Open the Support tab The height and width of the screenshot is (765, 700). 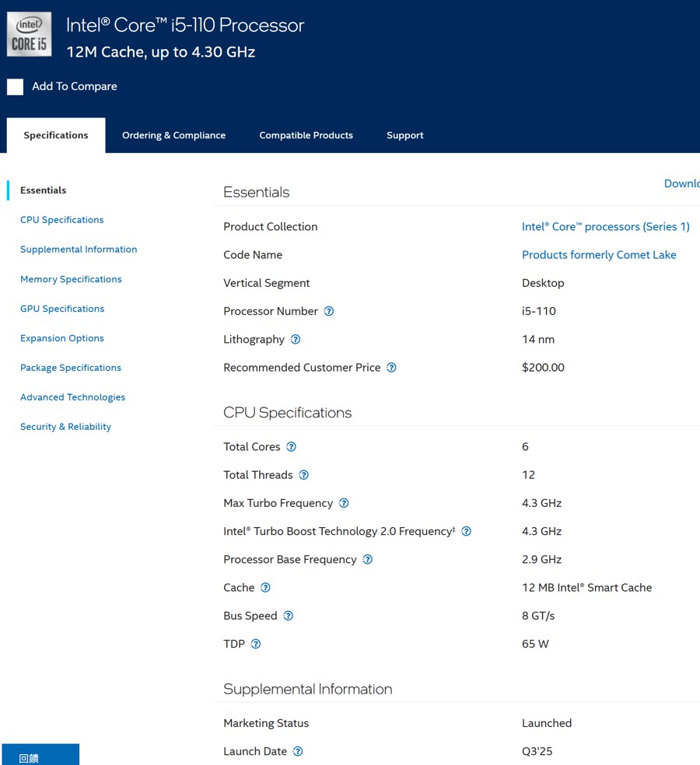pyautogui.click(x=405, y=135)
